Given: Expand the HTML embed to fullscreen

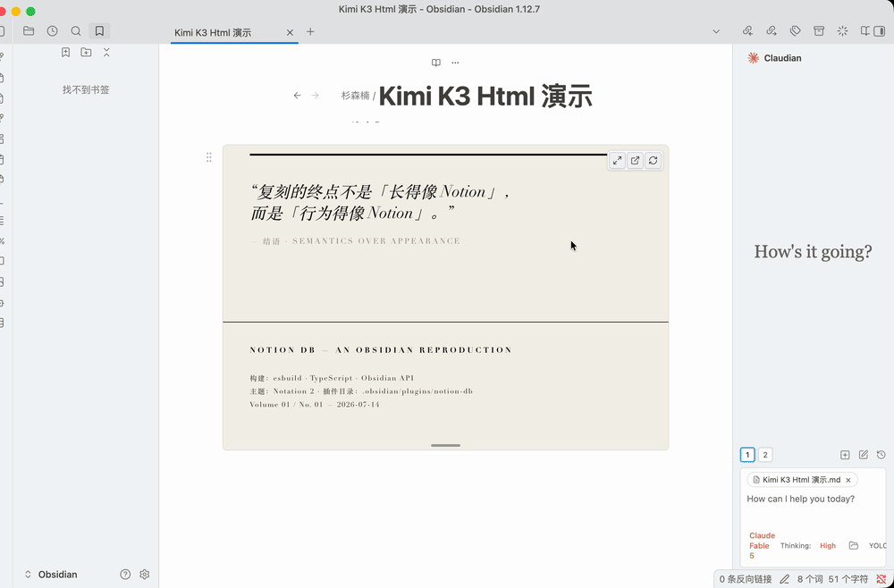Looking at the screenshot, I should point(618,161).
